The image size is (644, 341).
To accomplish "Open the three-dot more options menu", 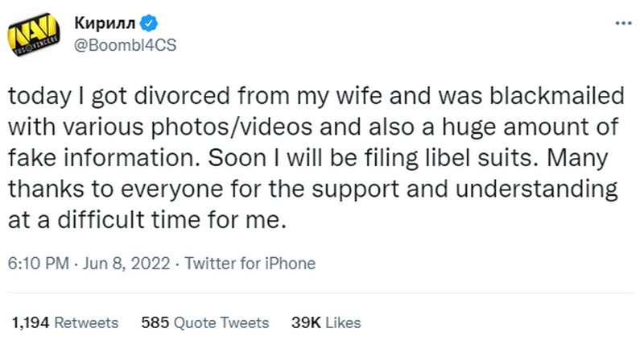I will point(623,23).
